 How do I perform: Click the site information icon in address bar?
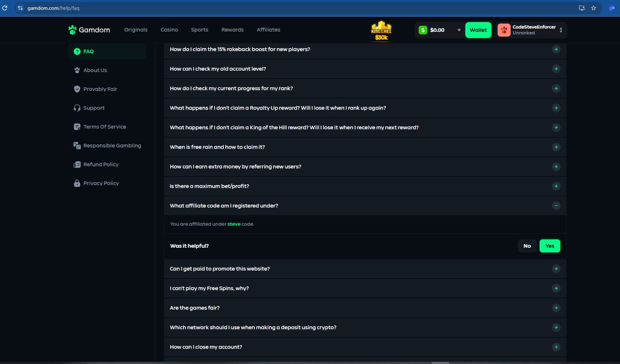tap(20, 8)
